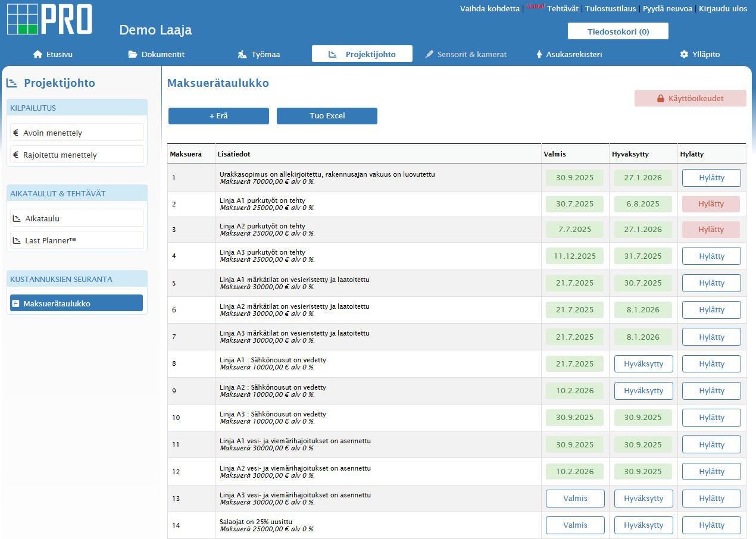Open the Projektijohto tab
This screenshot has width=756, height=539.
[x=362, y=54]
